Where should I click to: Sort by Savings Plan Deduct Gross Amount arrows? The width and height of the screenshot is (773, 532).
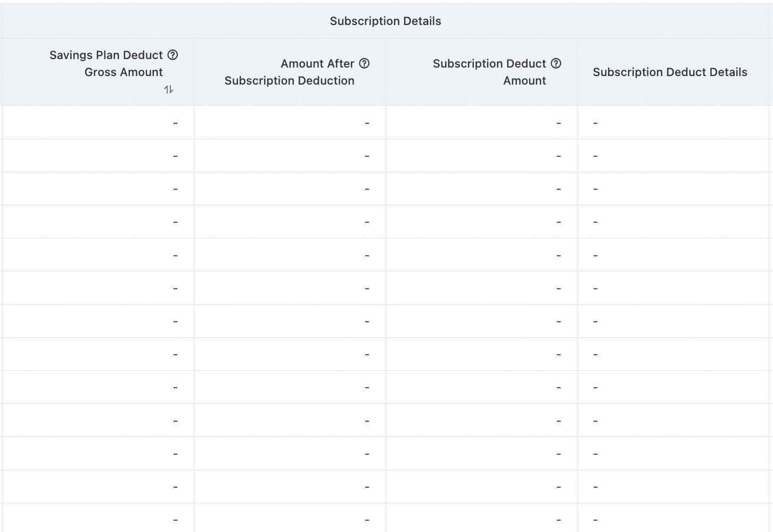point(168,89)
